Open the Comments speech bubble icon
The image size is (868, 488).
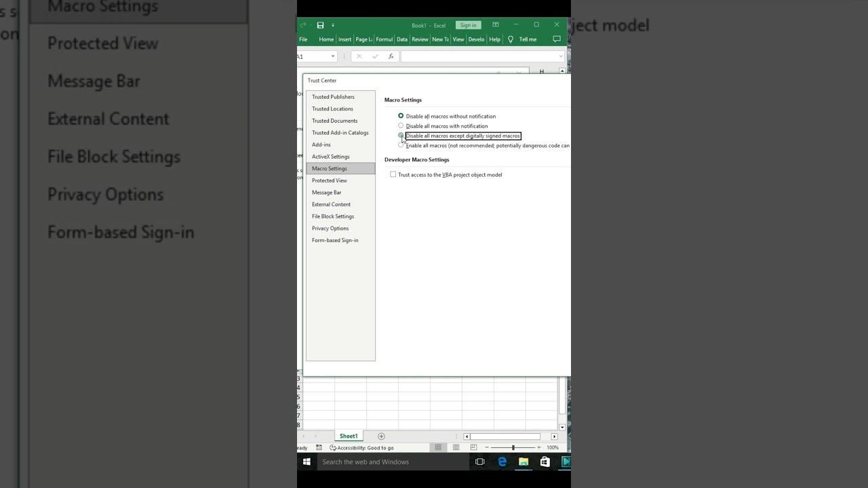coord(557,39)
